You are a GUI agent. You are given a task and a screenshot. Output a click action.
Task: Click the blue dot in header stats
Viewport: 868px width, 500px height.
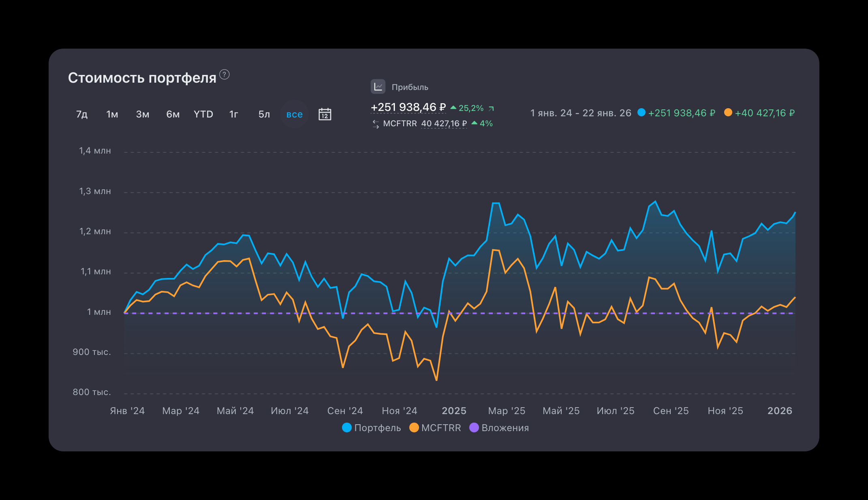641,113
